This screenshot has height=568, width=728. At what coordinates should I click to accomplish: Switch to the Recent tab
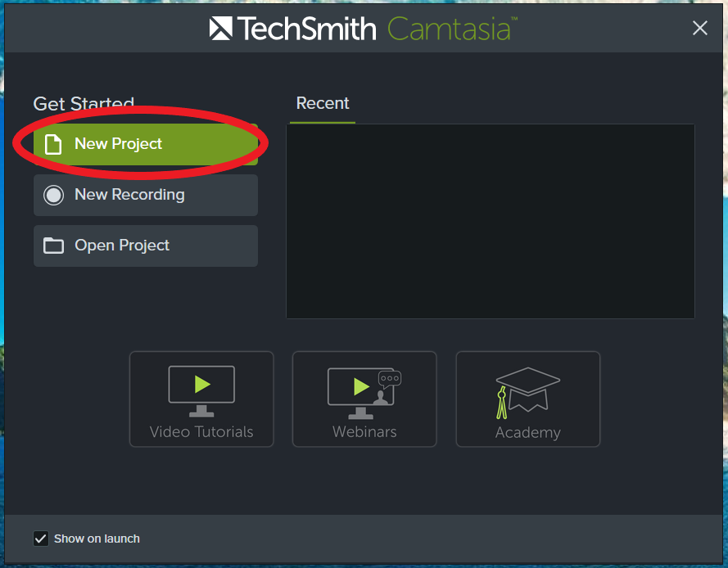(322, 103)
